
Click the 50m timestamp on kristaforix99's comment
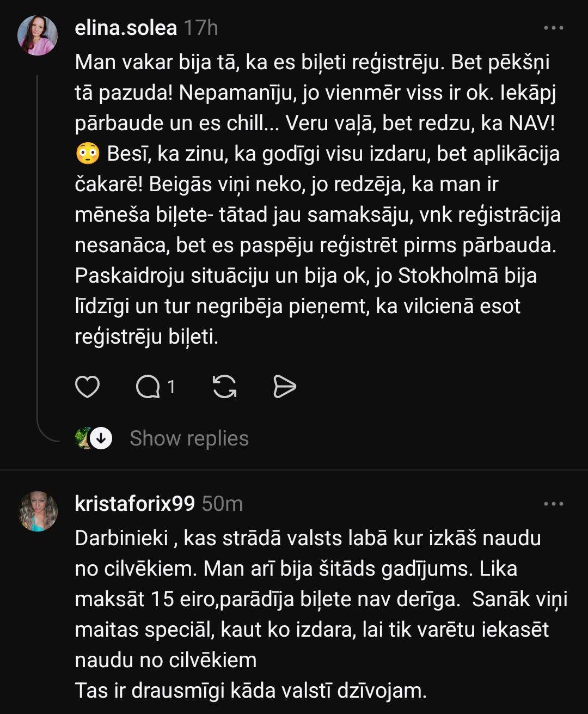222,504
